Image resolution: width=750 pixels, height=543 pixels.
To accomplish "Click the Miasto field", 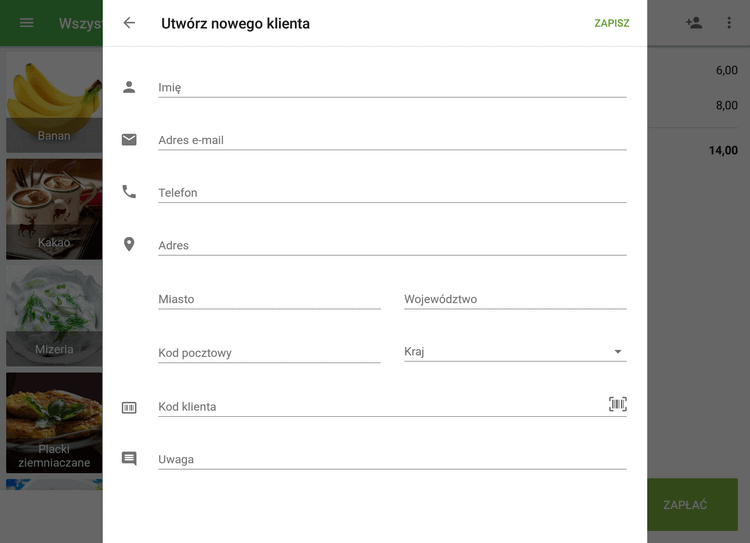I will click(269, 299).
